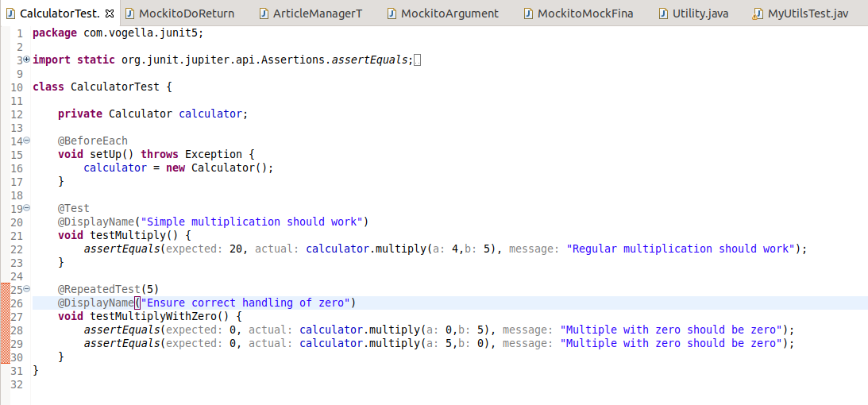Click 'import static' on line 3

tap(74, 60)
